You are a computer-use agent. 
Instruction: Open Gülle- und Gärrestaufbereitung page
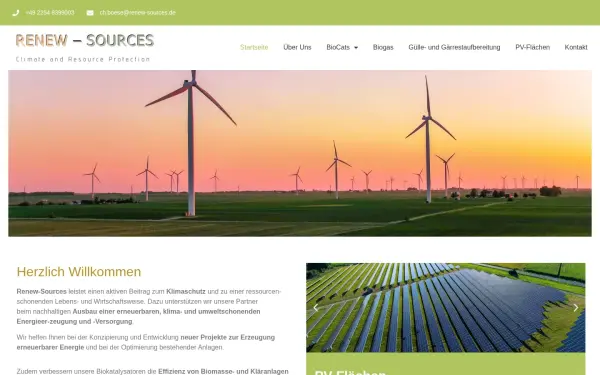(x=454, y=47)
